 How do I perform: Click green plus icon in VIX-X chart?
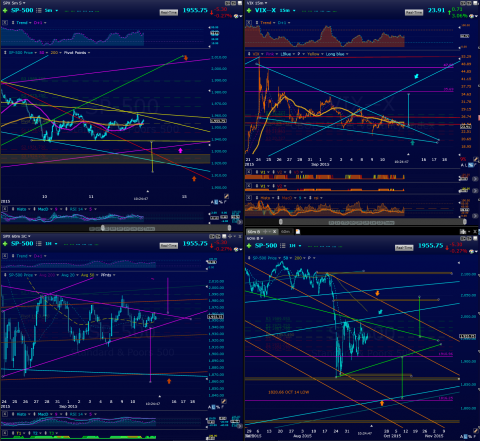pos(249,11)
